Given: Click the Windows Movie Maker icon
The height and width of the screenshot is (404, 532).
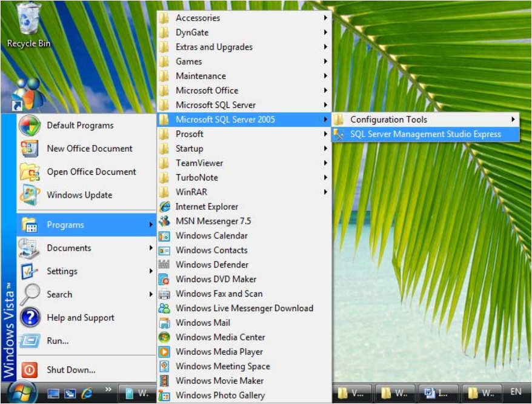Looking at the screenshot, I should coord(165,381).
